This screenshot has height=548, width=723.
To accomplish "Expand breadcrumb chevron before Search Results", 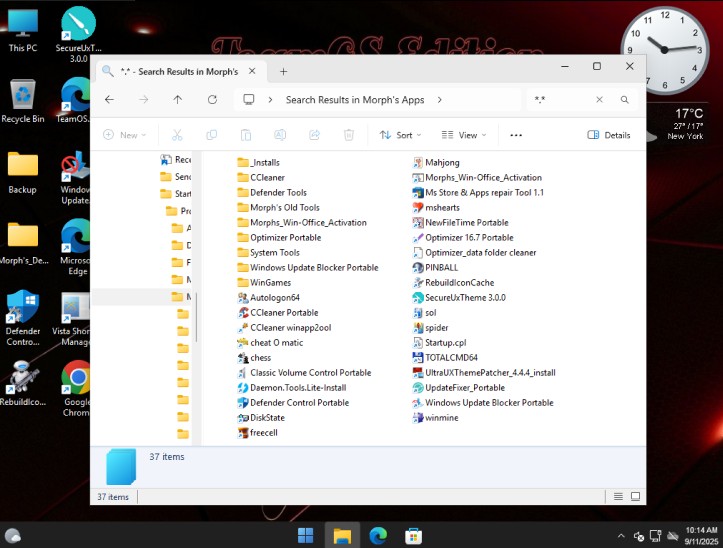I will point(270,100).
